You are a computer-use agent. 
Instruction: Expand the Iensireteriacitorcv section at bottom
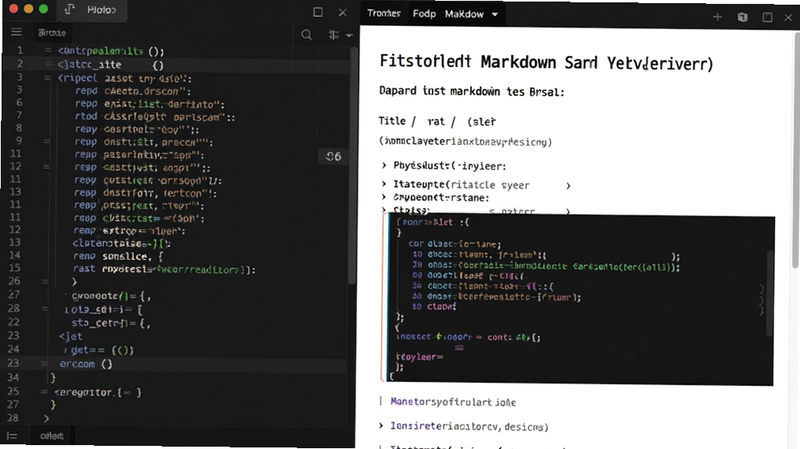click(381, 426)
